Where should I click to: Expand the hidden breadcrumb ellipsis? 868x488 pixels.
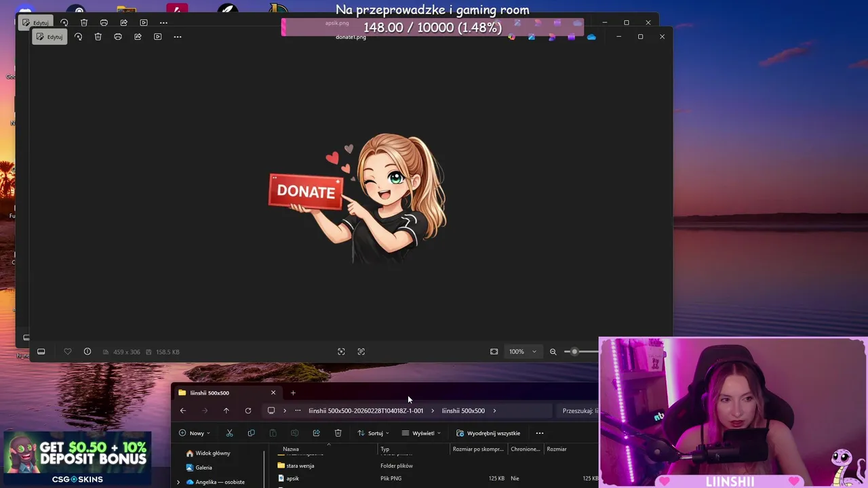click(x=298, y=411)
